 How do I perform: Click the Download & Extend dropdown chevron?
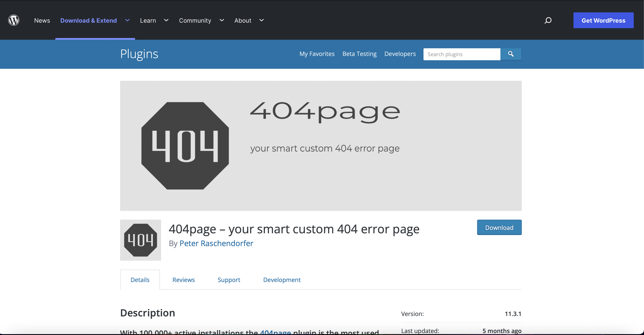pyautogui.click(x=127, y=20)
